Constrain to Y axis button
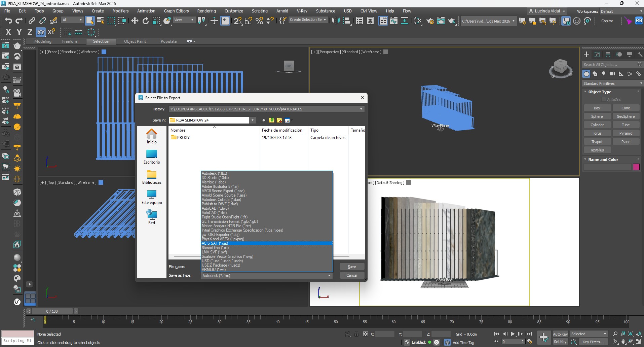This screenshot has width=644, height=347. (x=19, y=32)
